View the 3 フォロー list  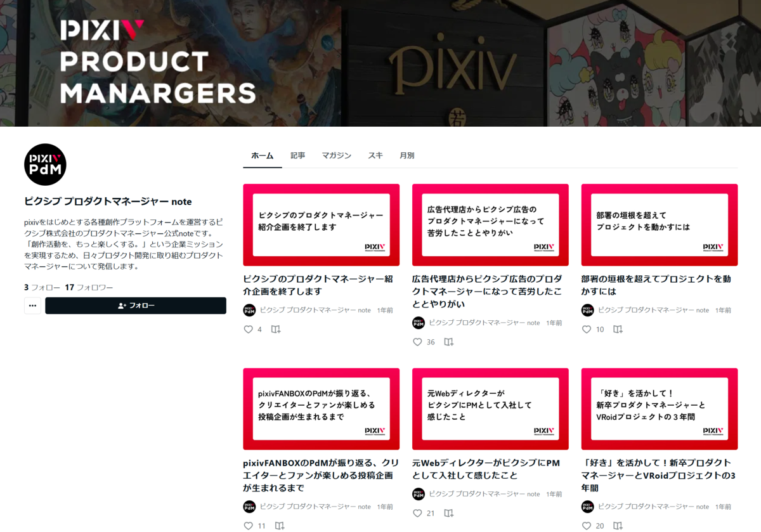tap(42, 287)
